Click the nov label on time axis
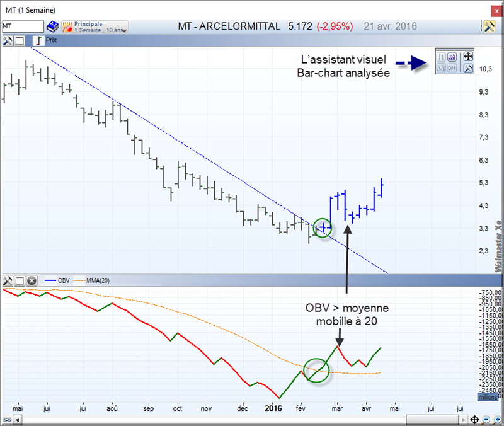 (x=206, y=408)
